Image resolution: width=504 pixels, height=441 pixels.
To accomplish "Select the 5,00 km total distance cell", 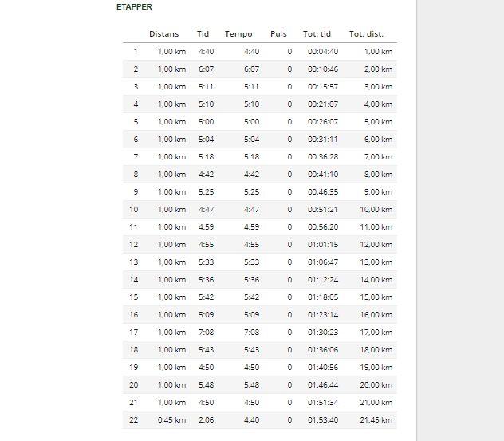I will (x=378, y=122).
